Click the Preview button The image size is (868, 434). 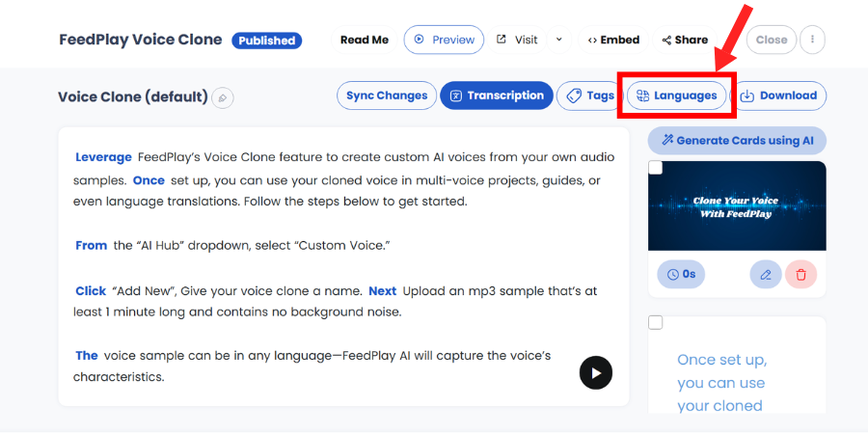(444, 40)
